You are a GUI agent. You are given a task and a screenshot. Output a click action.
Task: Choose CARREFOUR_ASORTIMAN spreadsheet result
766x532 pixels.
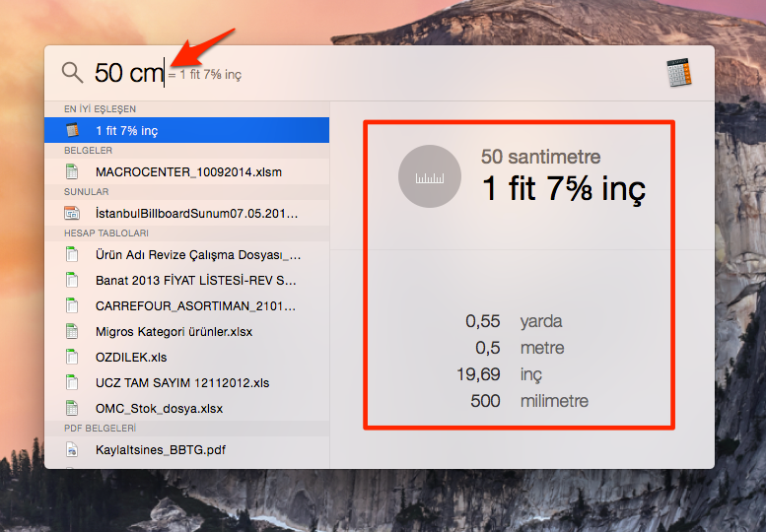click(x=195, y=305)
